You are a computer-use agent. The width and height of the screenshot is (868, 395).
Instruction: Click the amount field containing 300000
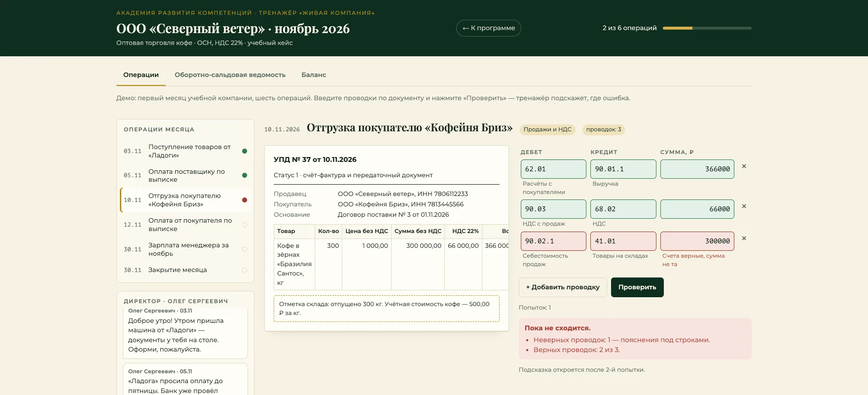pyautogui.click(x=697, y=241)
